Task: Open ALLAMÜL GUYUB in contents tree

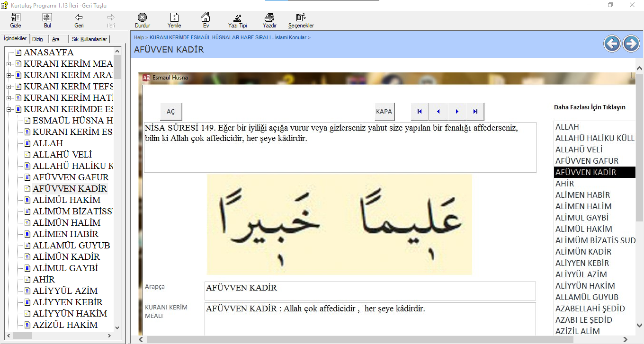Action: [x=71, y=246]
